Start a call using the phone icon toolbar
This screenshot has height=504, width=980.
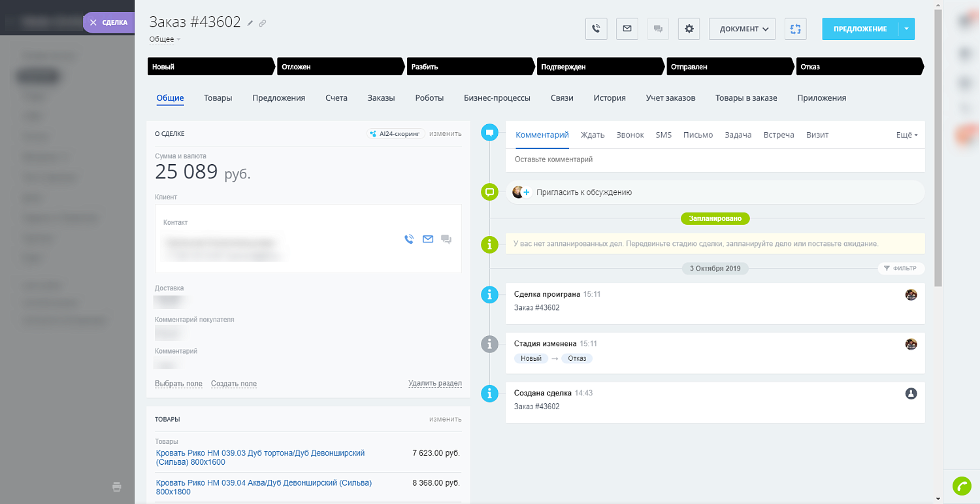pos(595,29)
